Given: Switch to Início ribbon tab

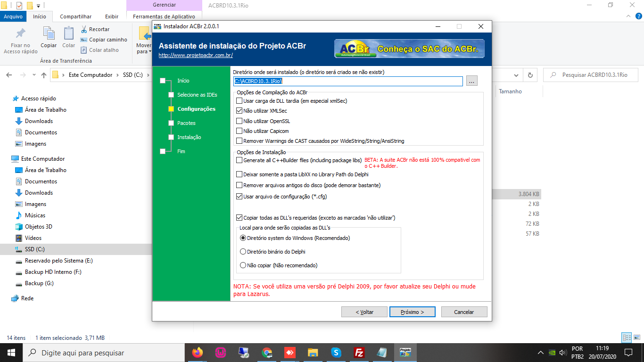Looking at the screenshot, I should (40, 16).
